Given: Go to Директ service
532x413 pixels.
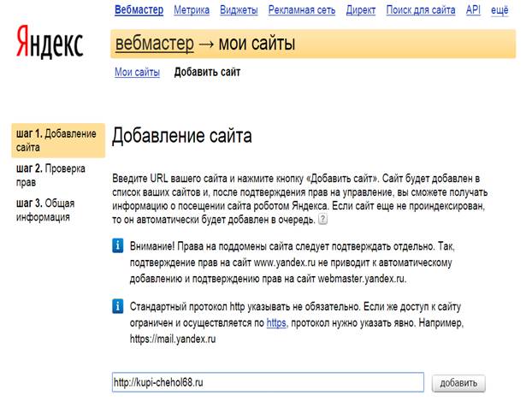Looking at the screenshot, I should coord(361,10).
